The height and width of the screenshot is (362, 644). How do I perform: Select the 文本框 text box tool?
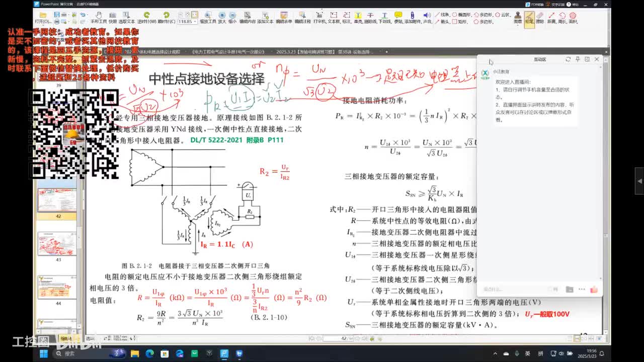tap(334, 19)
